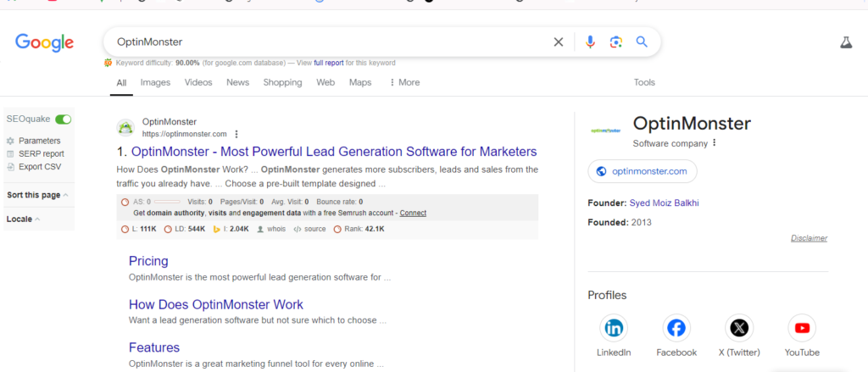Open the Features sitelink
The image size is (868, 372).
coord(154,347)
